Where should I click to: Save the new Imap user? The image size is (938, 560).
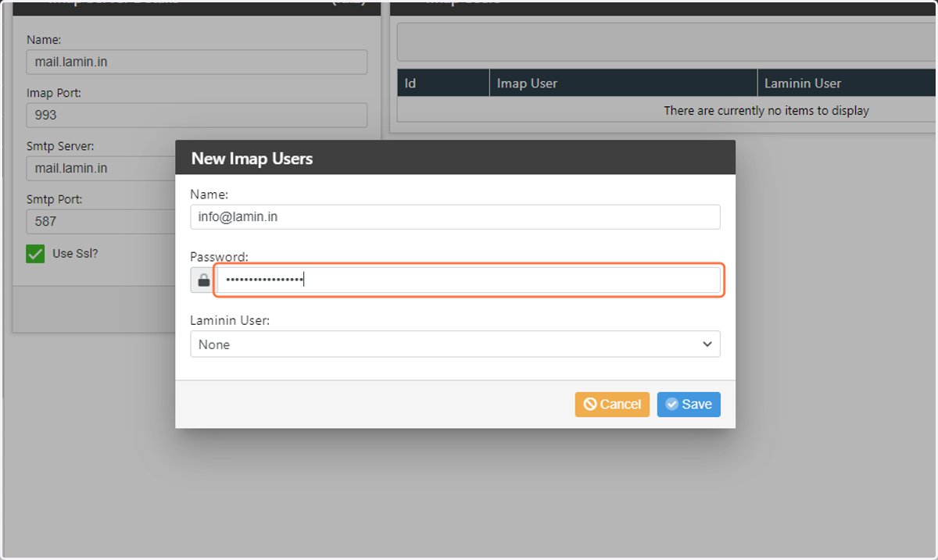[x=689, y=404]
